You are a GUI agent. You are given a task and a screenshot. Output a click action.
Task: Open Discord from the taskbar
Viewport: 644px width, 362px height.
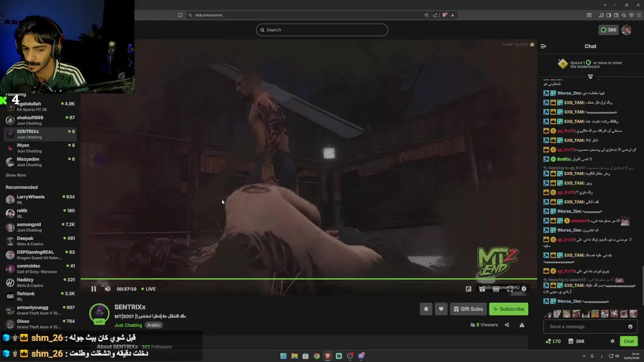pos(361,356)
